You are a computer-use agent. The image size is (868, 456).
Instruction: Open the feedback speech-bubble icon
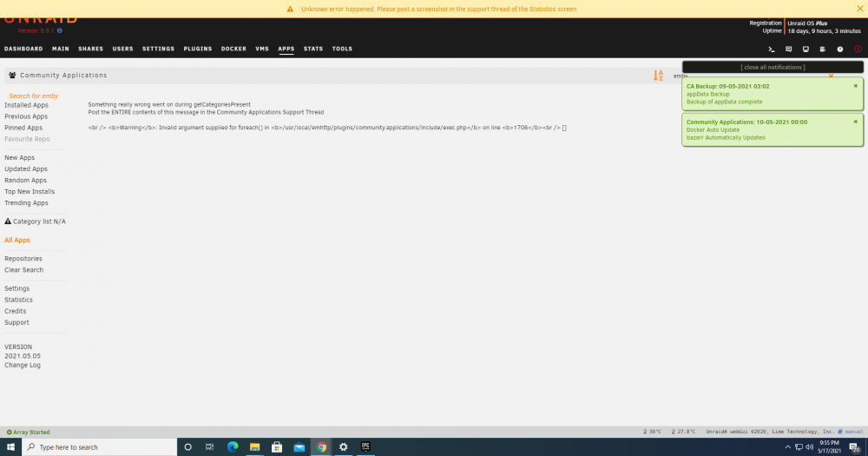pos(788,50)
